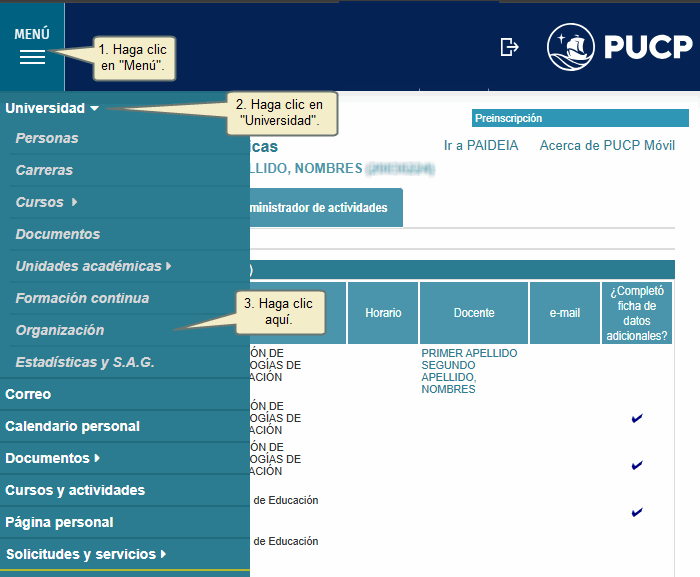Expand the Cursos submenu arrow

[74, 203]
